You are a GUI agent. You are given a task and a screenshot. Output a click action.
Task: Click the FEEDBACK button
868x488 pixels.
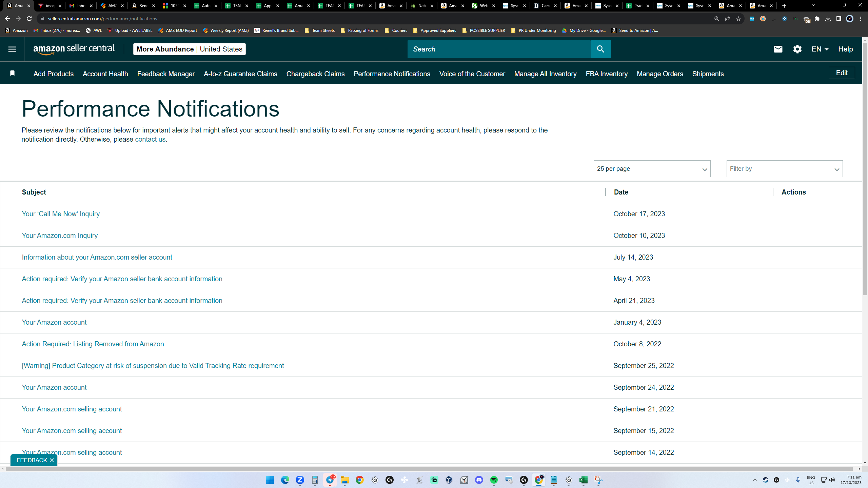tap(32, 460)
